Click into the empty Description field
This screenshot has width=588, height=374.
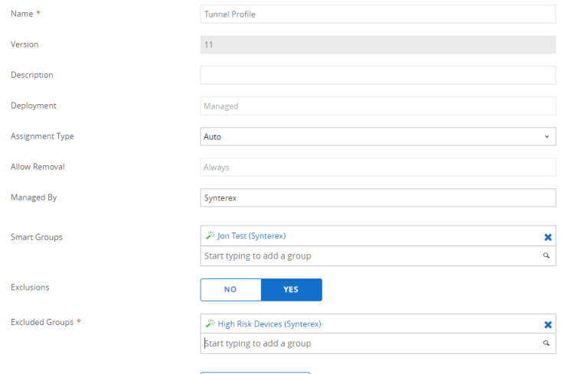[377, 76]
